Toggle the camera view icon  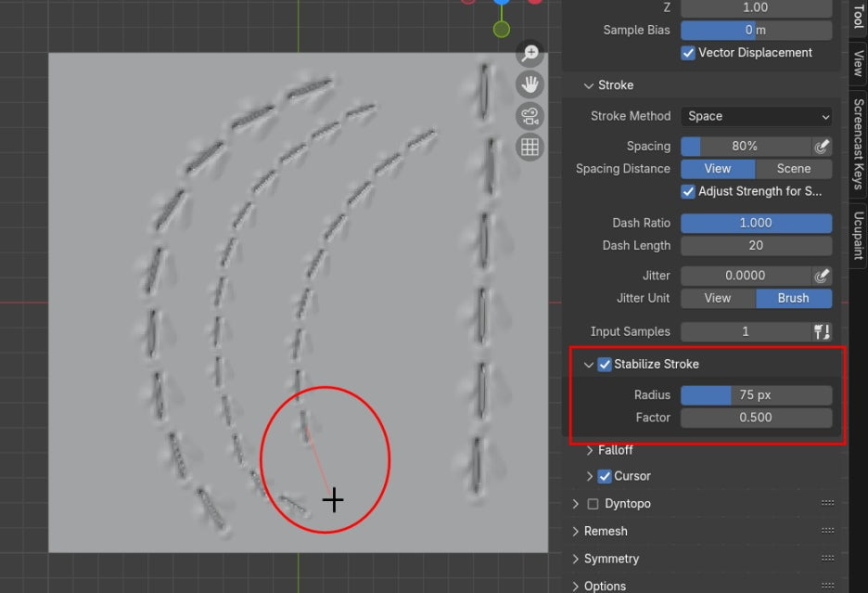530,116
